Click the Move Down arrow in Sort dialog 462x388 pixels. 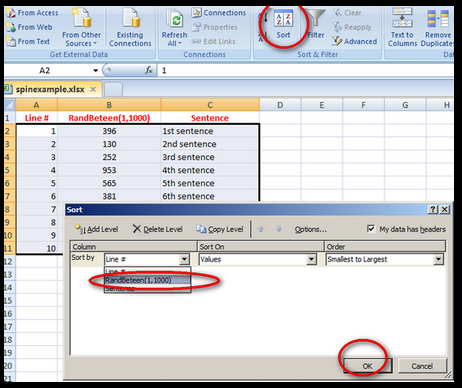[x=279, y=229]
